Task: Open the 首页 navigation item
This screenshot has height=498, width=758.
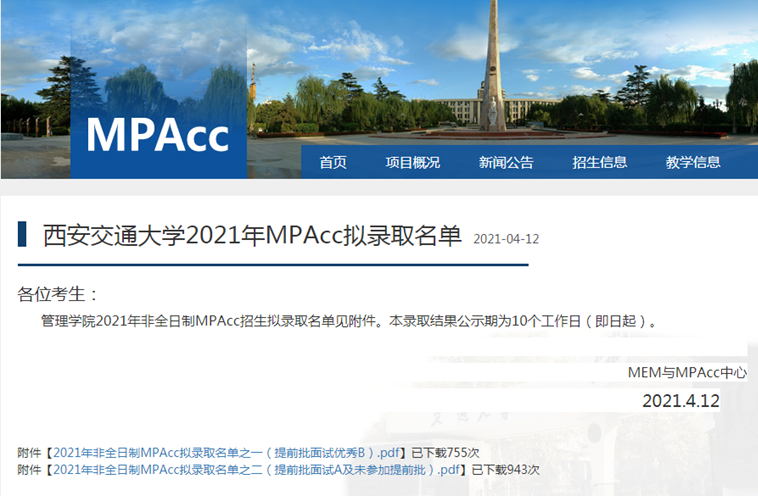Action: (x=333, y=162)
